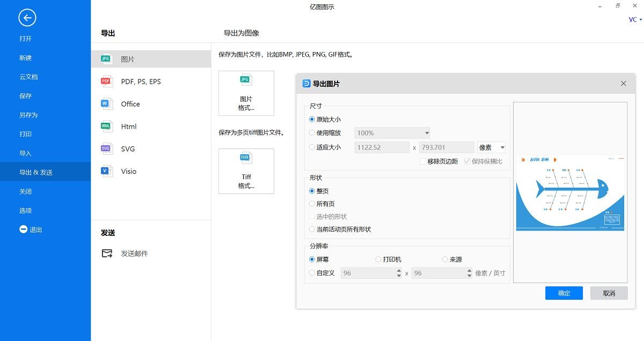Pick the SVG export icon
The height and width of the screenshot is (341, 644).
(106, 149)
